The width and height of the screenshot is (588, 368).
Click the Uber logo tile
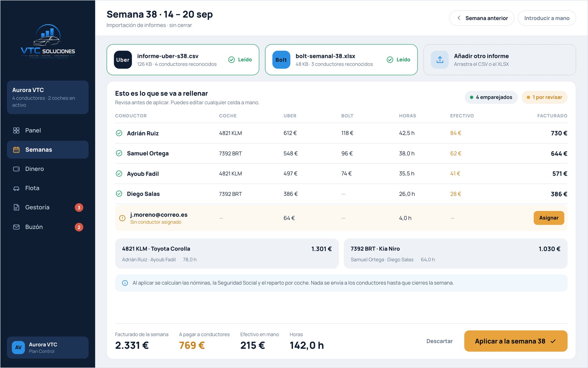[123, 60]
